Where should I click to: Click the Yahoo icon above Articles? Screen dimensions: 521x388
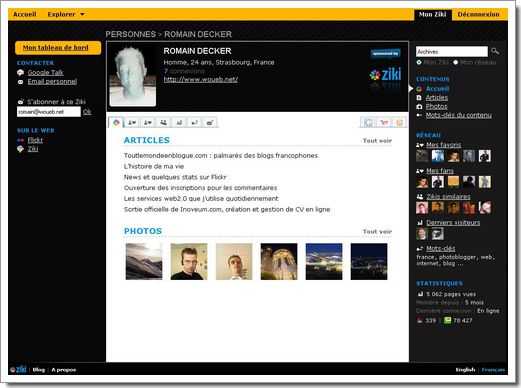384,123
